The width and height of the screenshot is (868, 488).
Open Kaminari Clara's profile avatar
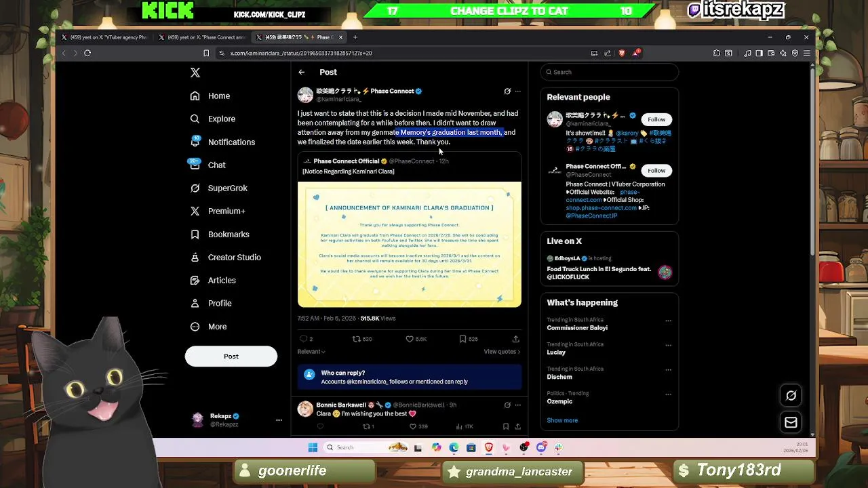[305, 95]
